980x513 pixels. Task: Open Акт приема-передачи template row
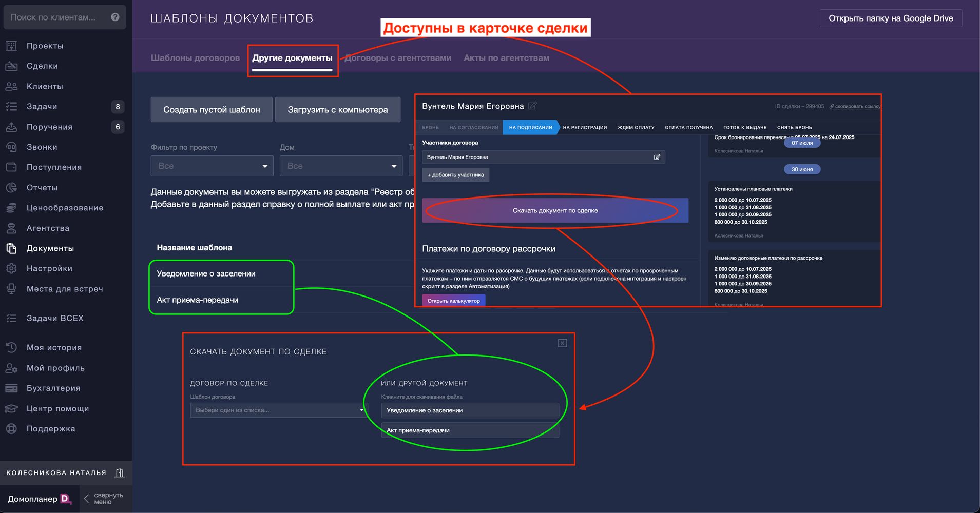pyautogui.click(x=198, y=300)
